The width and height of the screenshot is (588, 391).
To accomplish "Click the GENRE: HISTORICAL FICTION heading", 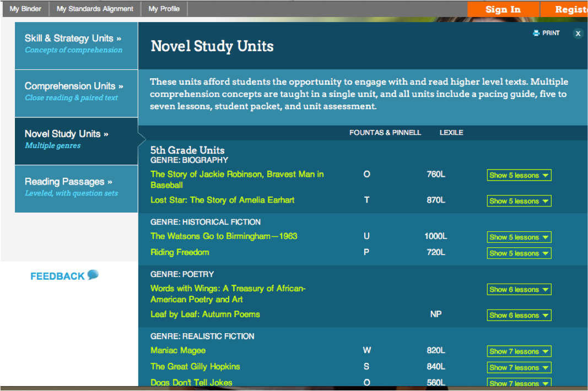I will click(206, 222).
